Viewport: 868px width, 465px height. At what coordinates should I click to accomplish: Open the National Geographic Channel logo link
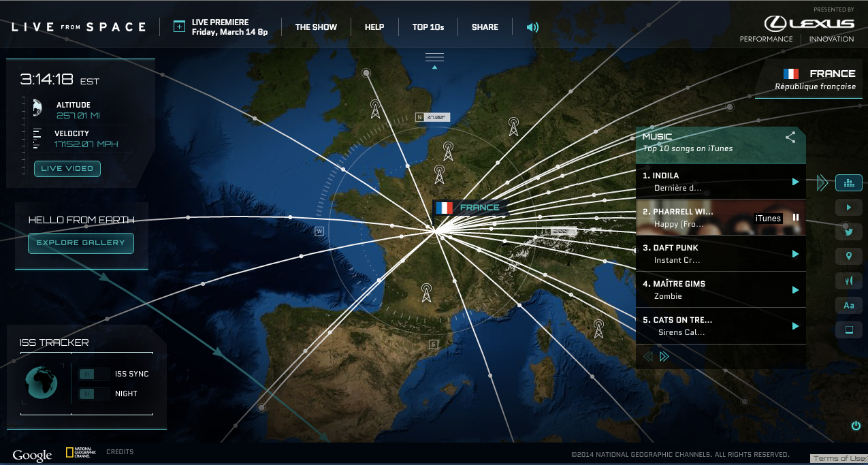tap(80, 453)
